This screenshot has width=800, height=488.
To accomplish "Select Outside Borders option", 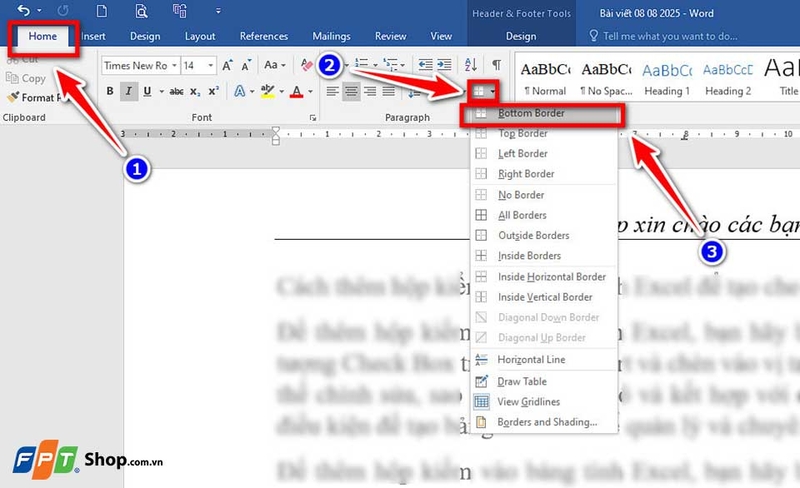I will (544, 235).
